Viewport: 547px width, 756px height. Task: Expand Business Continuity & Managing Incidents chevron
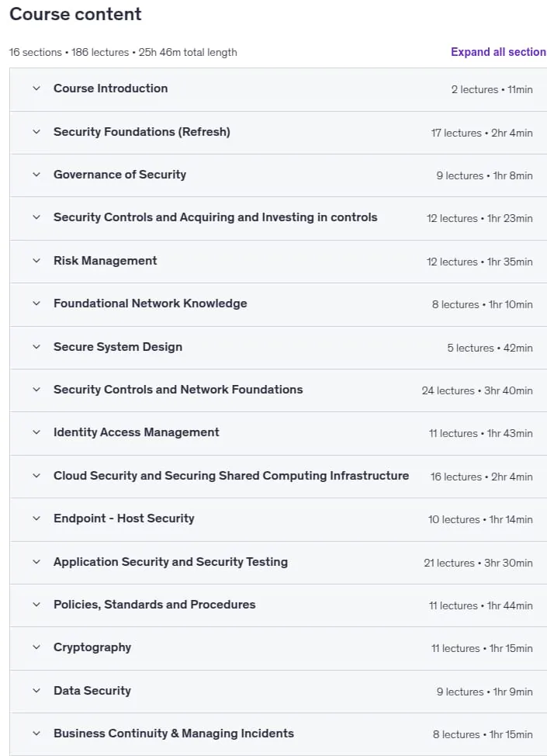36,733
